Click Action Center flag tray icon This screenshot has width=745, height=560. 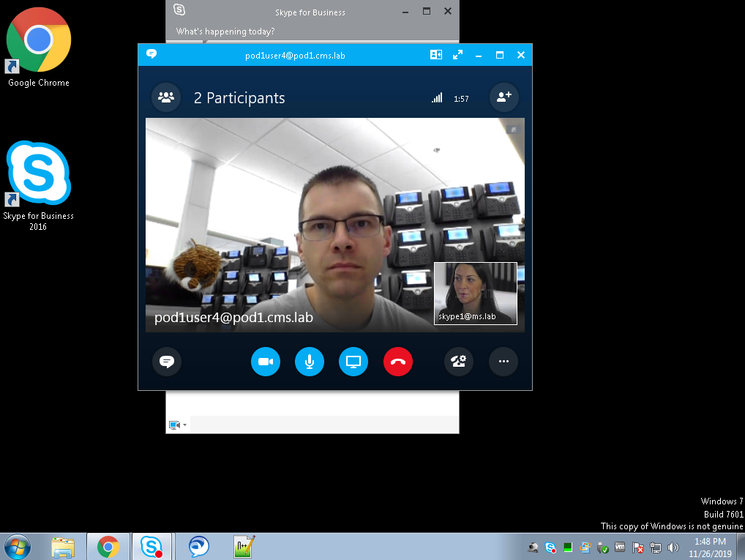click(x=637, y=548)
